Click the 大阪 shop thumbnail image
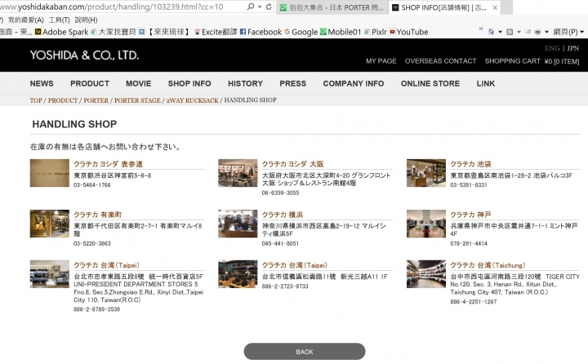Viewport: 588px width, 364px height. pos(238,173)
